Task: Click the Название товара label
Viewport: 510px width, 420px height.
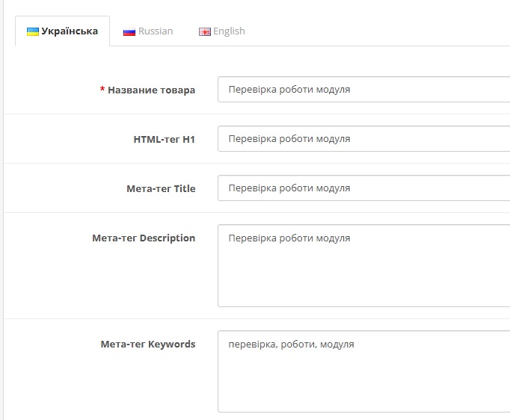Action: click(151, 90)
